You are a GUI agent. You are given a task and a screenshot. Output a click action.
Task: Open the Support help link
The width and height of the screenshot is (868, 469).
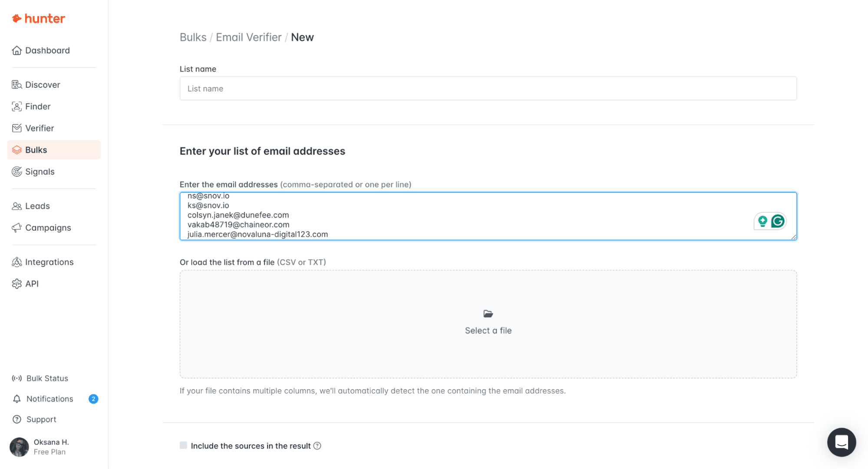click(41, 419)
